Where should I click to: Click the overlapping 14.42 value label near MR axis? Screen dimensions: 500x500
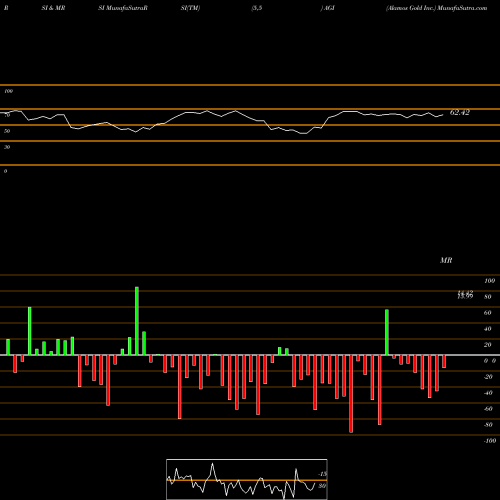465,293
